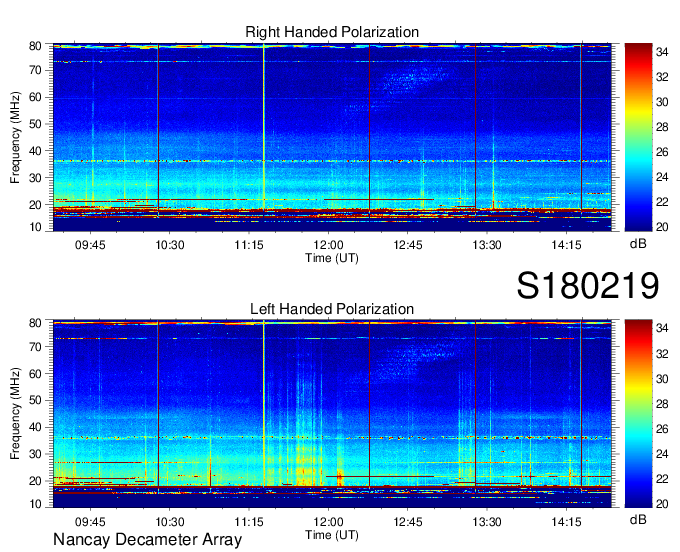Click "26" on the Left Handed color bar scale

662,429
